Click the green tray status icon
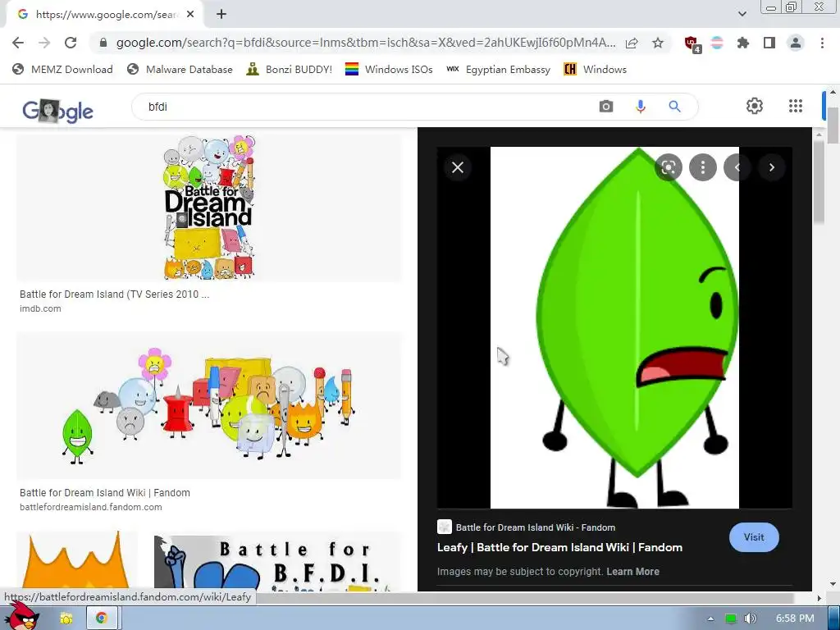 [731, 619]
